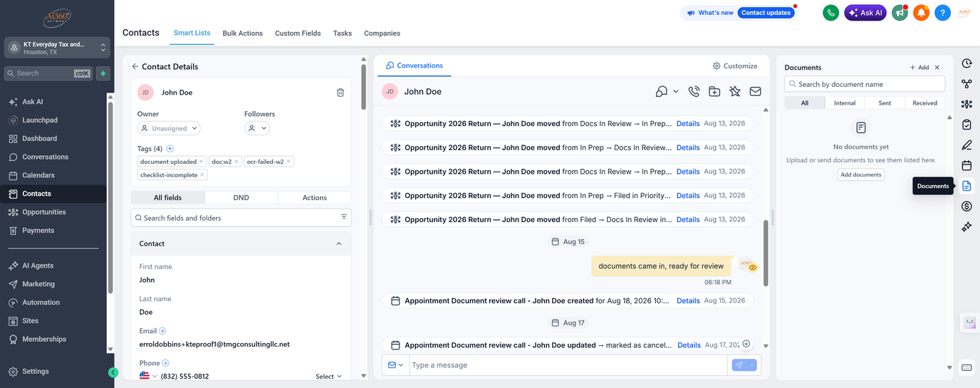Viewport: 980px width, 388px height.
Task: Open the orange notifications bell
Action: pyautogui.click(x=922, y=13)
